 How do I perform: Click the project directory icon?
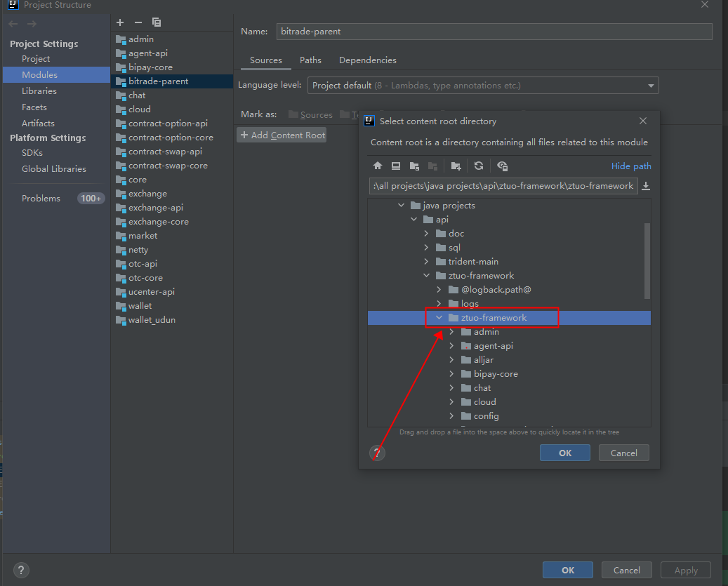pos(414,166)
